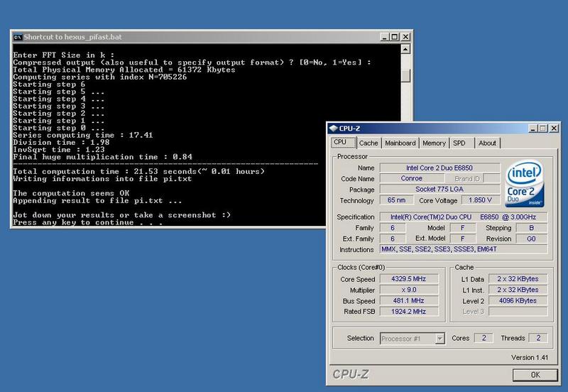The image size is (568, 392).
Task: Click the Code Name value Conroe
Action: 412,178
